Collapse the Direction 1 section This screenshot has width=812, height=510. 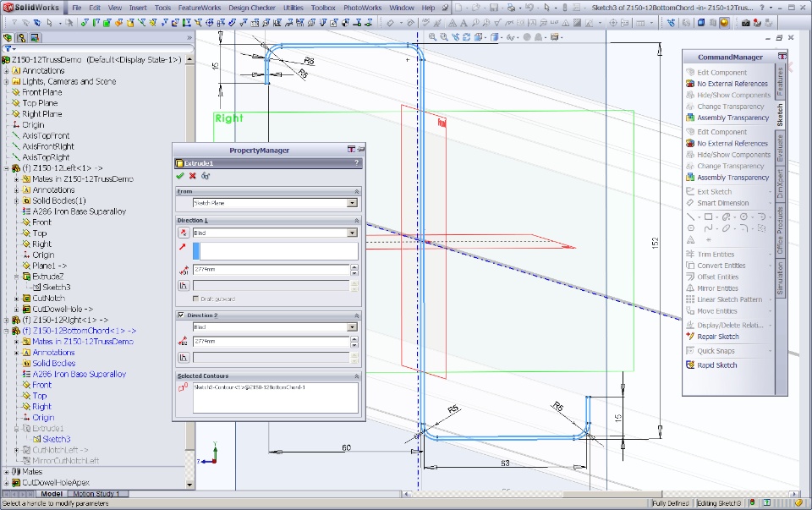pos(356,221)
